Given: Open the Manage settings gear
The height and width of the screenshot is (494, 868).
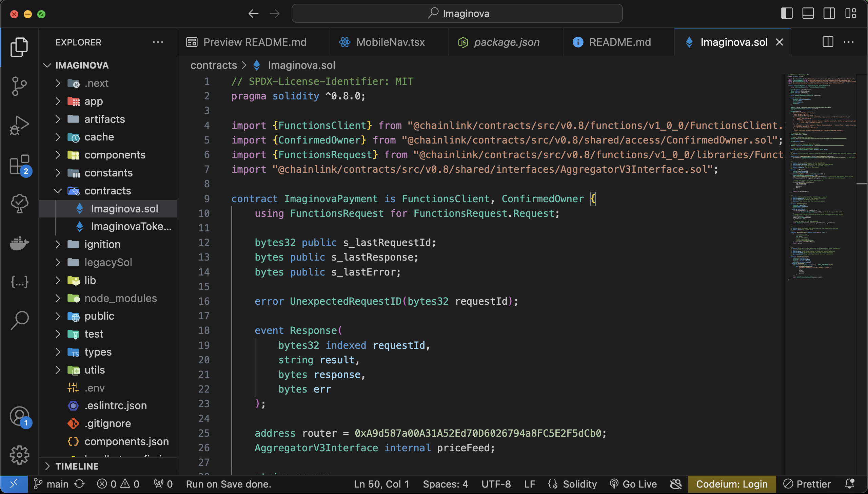Looking at the screenshot, I should pos(19,455).
